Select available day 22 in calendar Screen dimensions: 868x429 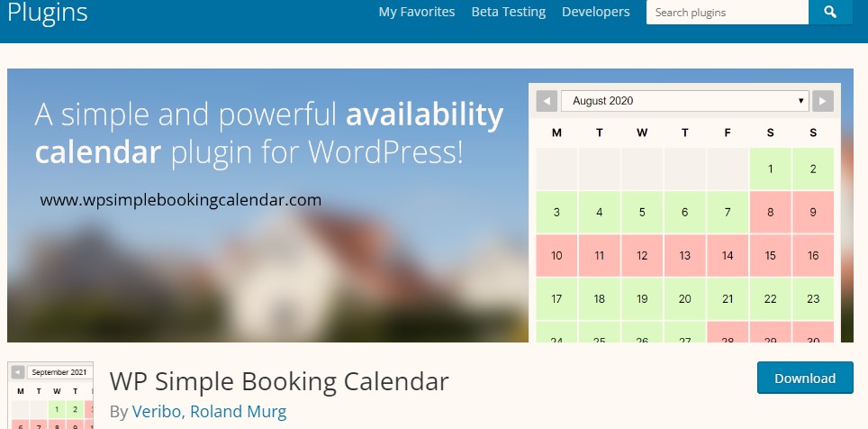(770, 298)
